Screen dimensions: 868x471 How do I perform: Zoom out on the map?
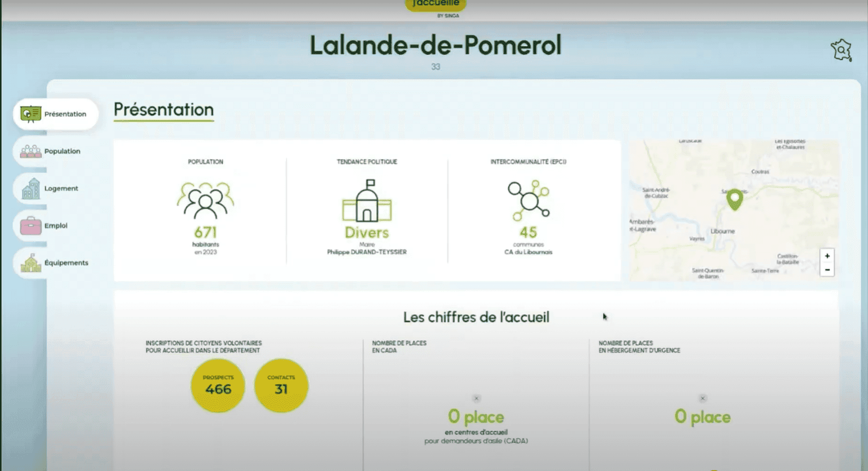point(827,270)
